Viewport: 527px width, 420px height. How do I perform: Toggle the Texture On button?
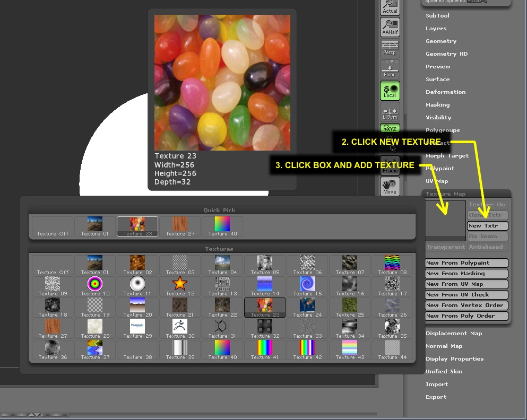click(487, 205)
